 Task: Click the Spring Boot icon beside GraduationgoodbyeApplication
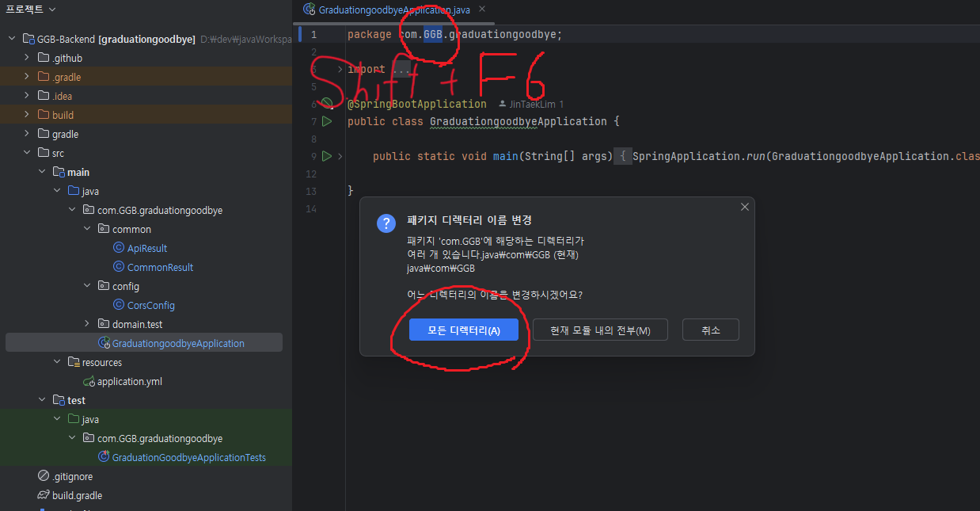[103, 341]
